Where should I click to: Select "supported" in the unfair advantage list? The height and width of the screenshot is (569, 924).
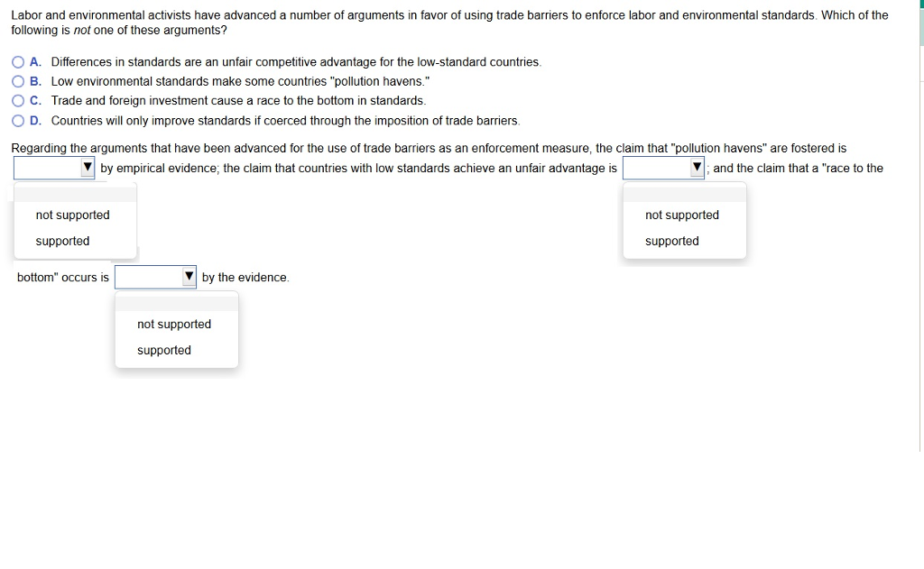pos(672,242)
